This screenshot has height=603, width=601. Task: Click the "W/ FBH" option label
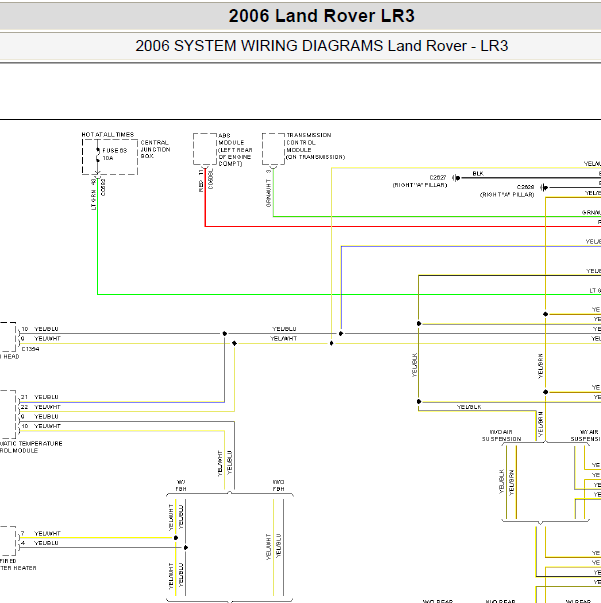181,486
